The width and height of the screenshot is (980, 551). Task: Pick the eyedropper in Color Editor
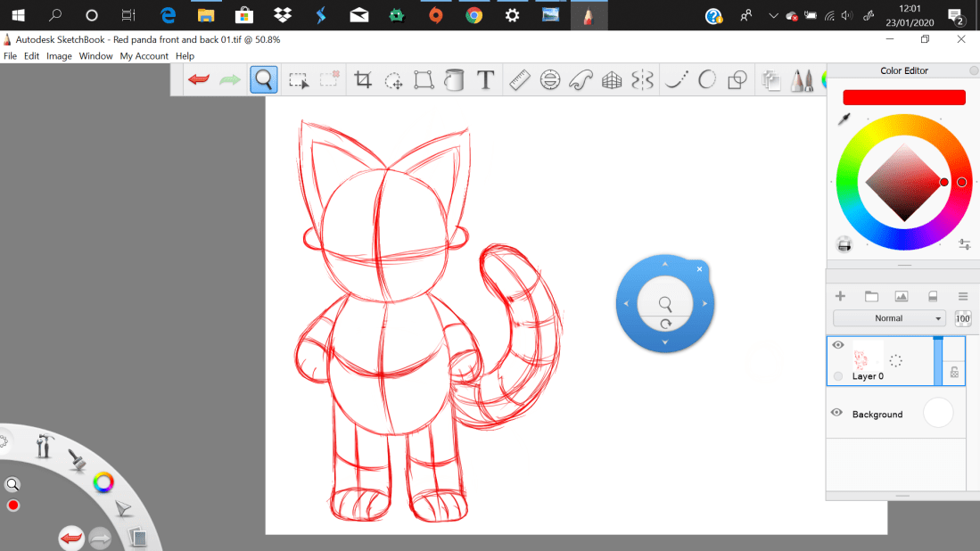(844, 119)
